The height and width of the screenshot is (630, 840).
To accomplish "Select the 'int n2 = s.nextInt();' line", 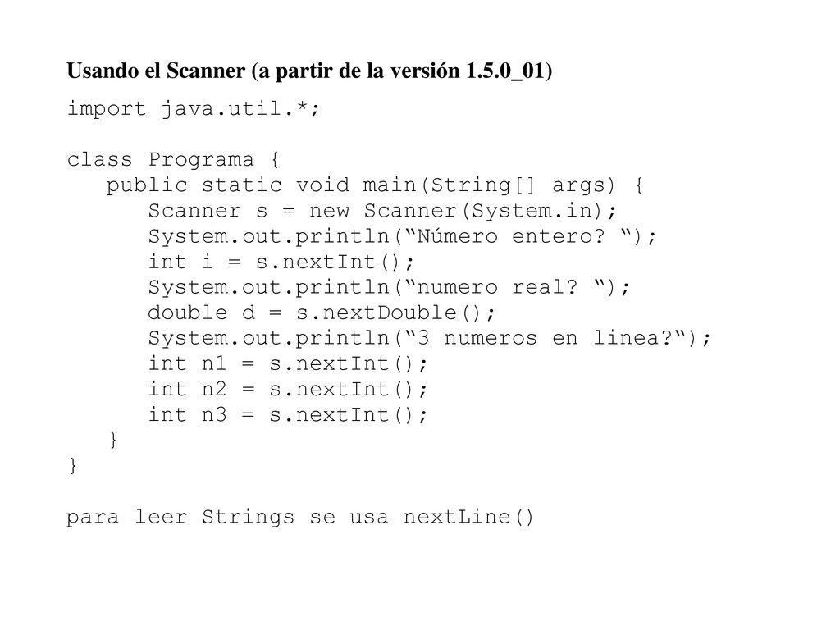I will [x=288, y=390].
